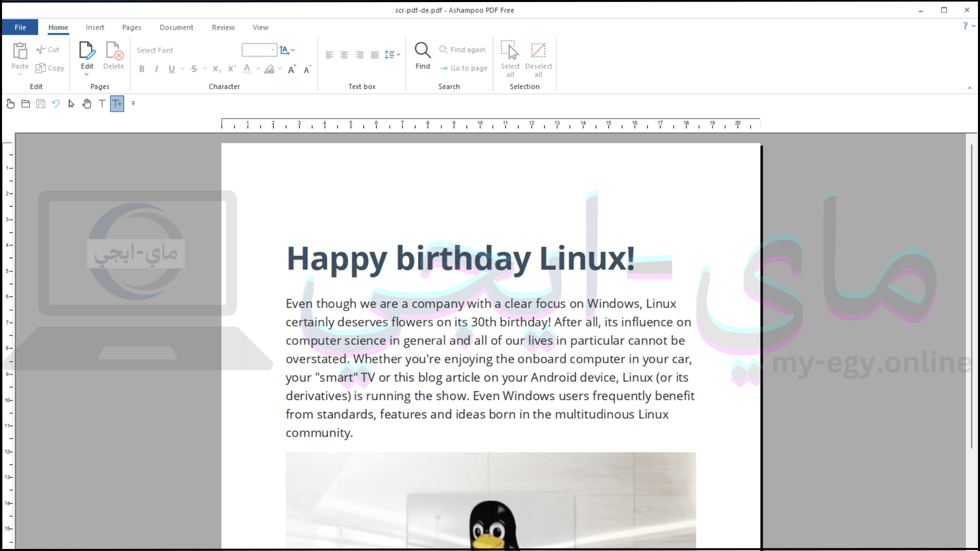Image resolution: width=980 pixels, height=551 pixels.
Task: Open the File menu
Action: tap(20, 27)
